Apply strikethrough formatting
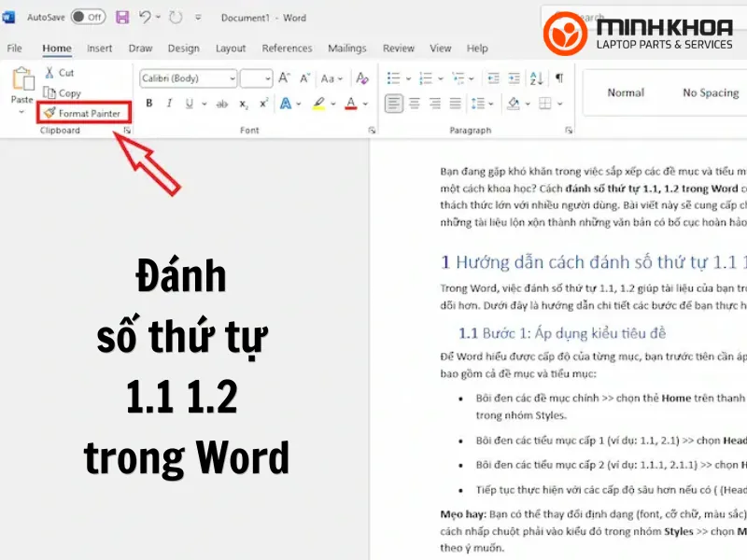Viewport: 747px width, 560px height. point(219,102)
